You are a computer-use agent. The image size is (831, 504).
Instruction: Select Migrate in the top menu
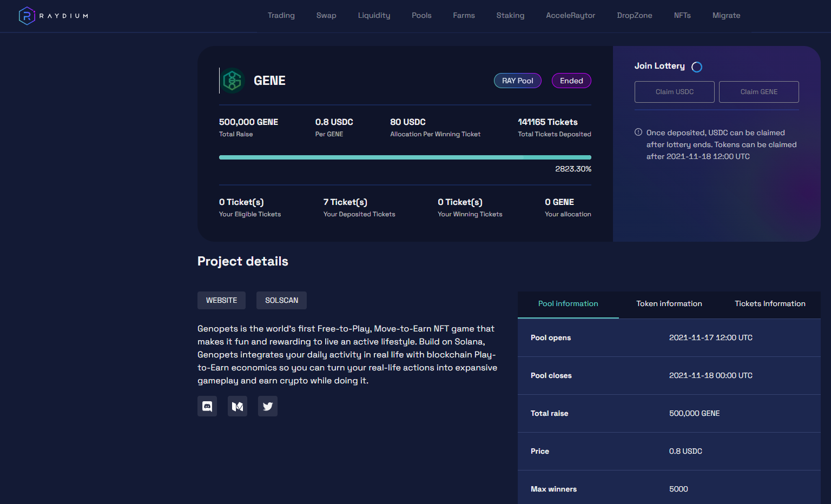[726, 15]
